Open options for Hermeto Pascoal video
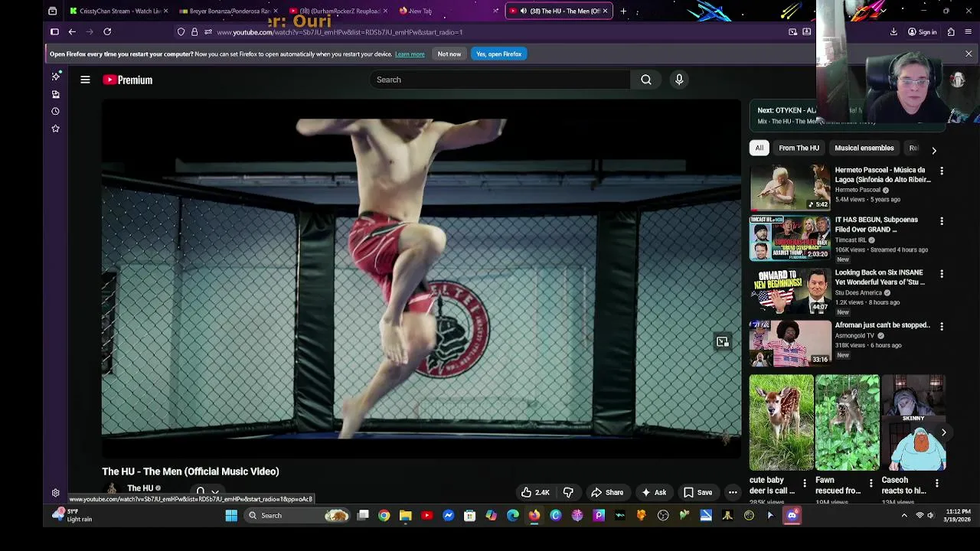The height and width of the screenshot is (551, 980). pos(942,171)
